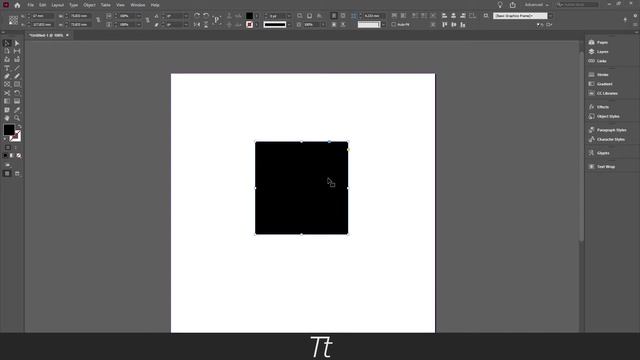The width and height of the screenshot is (640, 360).
Task: Click the rotate 90 degrees counterclockwise icon
Action: 206,16
